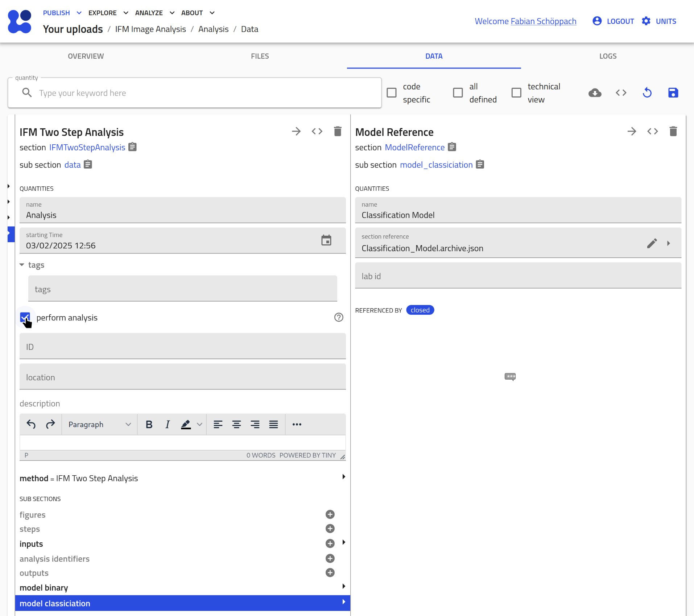Collapse the tags expander
The height and width of the screenshot is (616, 694).
(22, 265)
